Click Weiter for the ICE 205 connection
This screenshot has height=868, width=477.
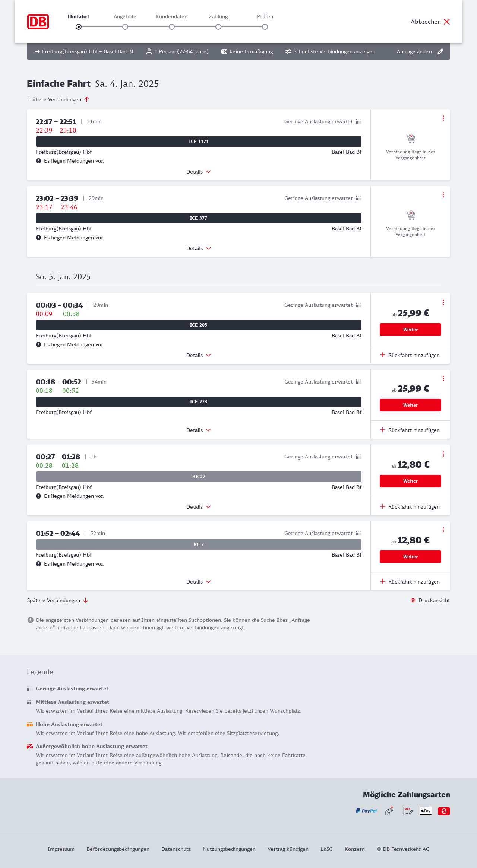(x=410, y=330)
